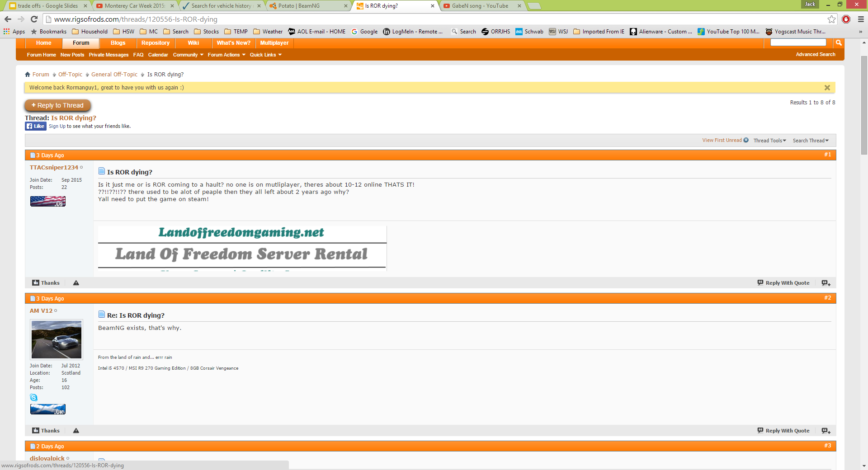Open the Search Thread dropdown
Screen dimensions: 868x470
pyautogui.click(x=811, y=141)
